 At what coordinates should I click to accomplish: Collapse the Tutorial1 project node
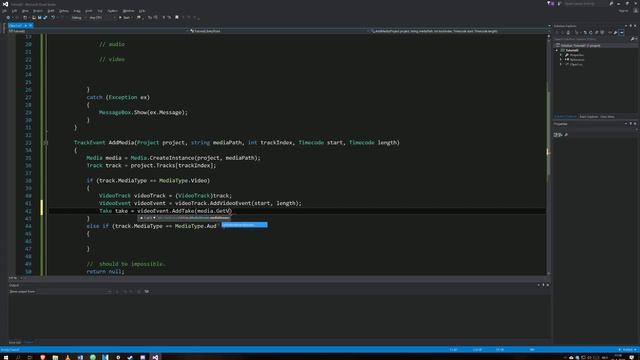click(557, 50)
